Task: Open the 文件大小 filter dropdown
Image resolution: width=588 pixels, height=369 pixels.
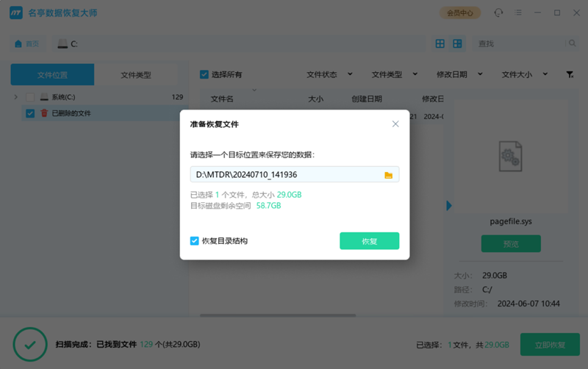Action: pos(524,74)
